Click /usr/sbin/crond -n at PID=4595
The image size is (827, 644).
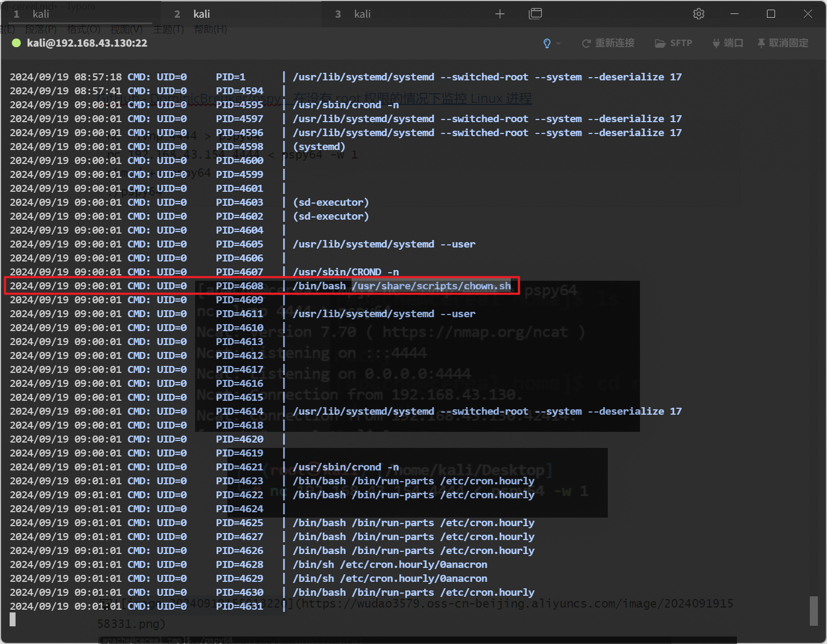coord(346,105)
